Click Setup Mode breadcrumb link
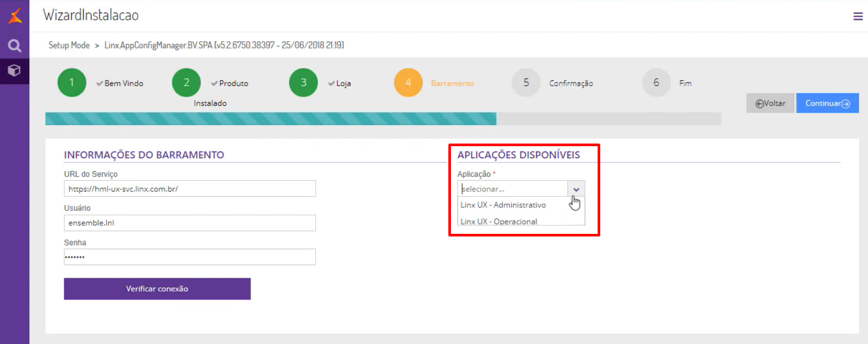The image size is (868, 344). point(69,45)
